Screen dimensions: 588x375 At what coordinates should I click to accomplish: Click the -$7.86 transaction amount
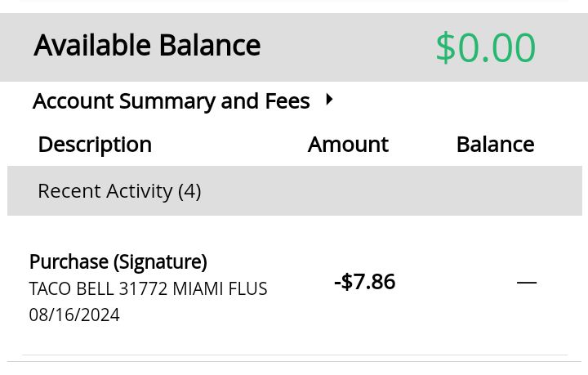[x=364, y=282]
